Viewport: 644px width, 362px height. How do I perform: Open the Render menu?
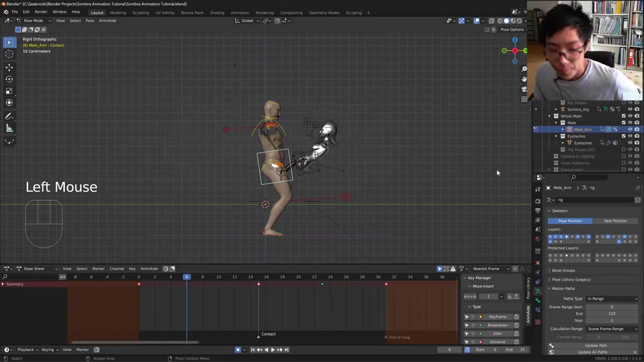[x=41, y=12]
